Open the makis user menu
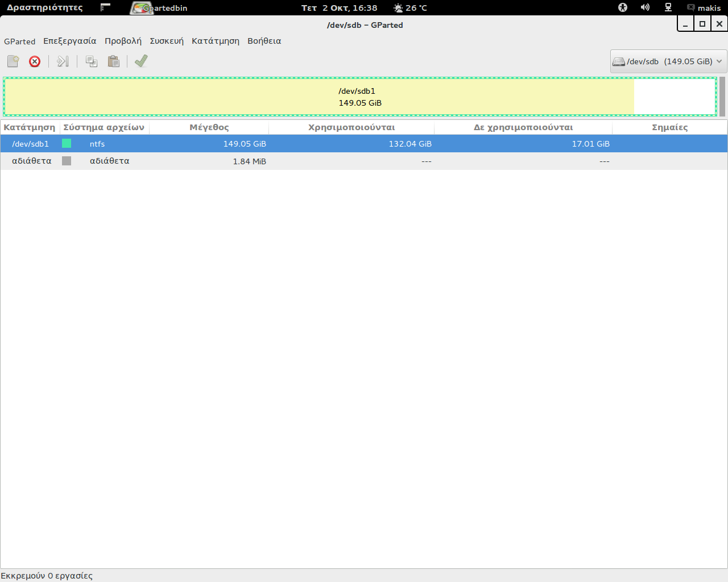Viewport: 728px width, 582px height. click(x=704, y=8)
